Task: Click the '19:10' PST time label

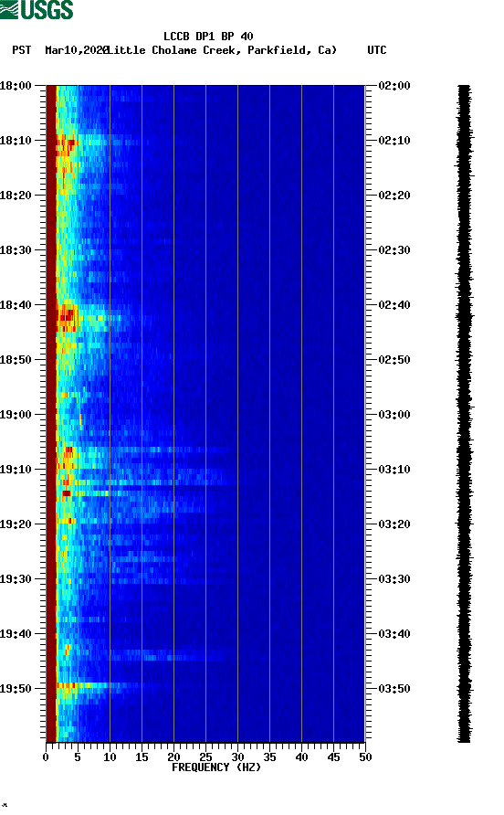Action: pos(16,470)
